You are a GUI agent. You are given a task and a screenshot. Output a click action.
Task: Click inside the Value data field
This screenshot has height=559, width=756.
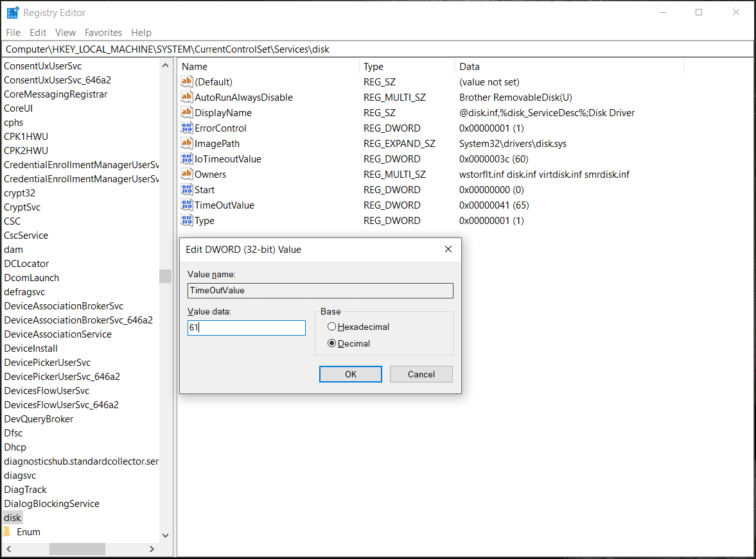point(246,327)
